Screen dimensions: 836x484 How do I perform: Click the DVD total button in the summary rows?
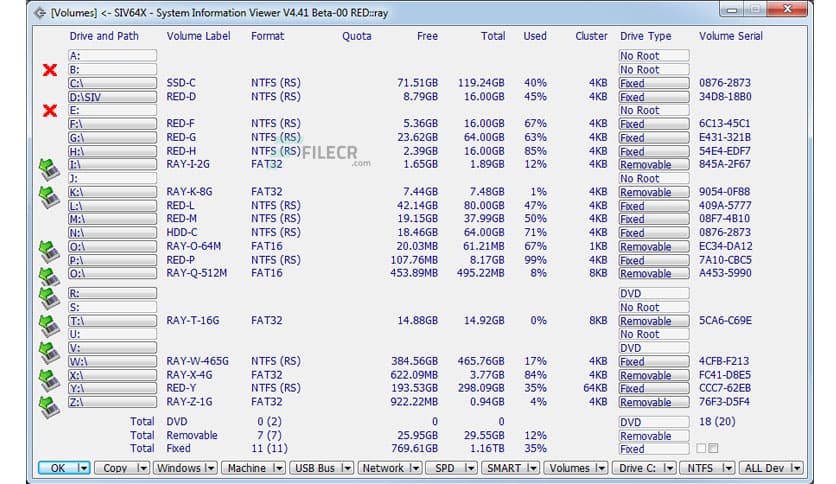coord(654,422)
